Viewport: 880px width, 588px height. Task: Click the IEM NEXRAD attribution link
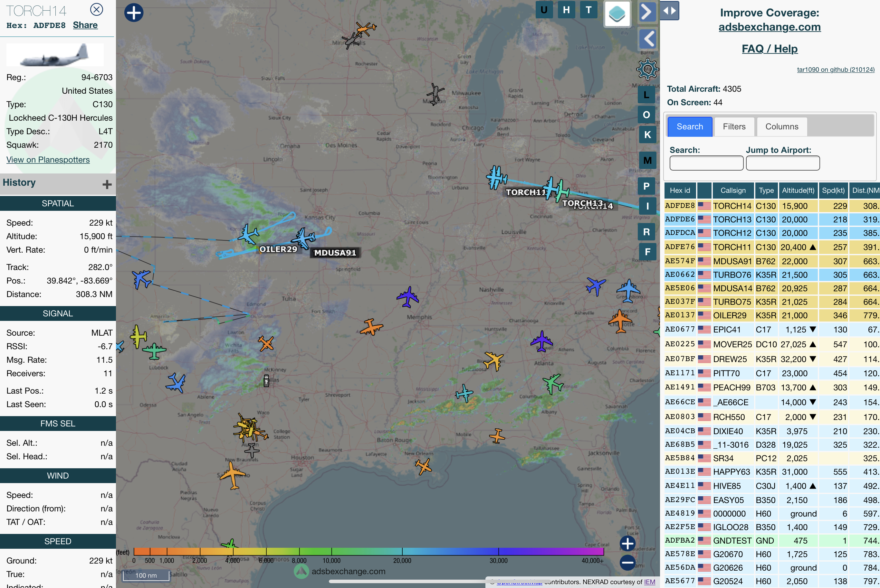click(650, 582)
